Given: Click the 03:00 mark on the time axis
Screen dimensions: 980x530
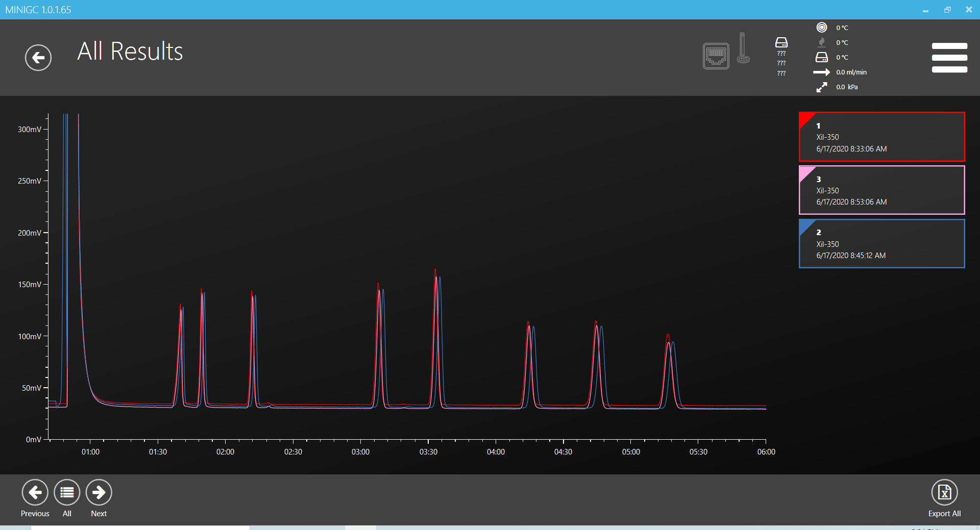Looking at the screenshot, I should coord(360,451).
